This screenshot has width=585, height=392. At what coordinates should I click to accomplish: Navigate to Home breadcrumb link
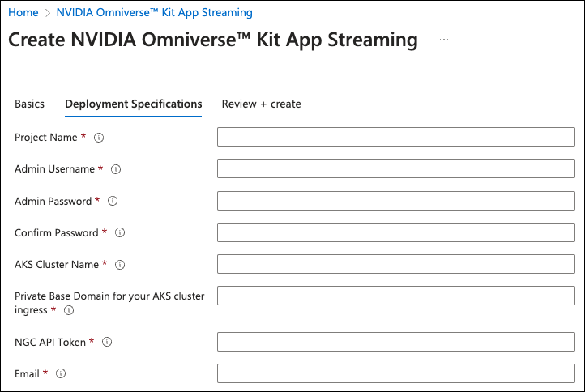23,12
